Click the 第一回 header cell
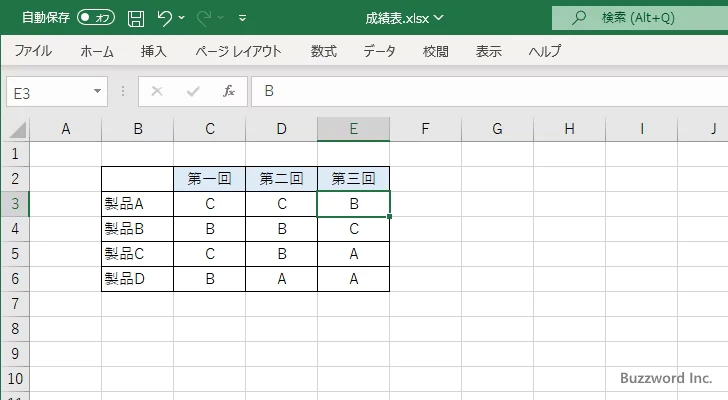The image size is (728, 400). 209,179
